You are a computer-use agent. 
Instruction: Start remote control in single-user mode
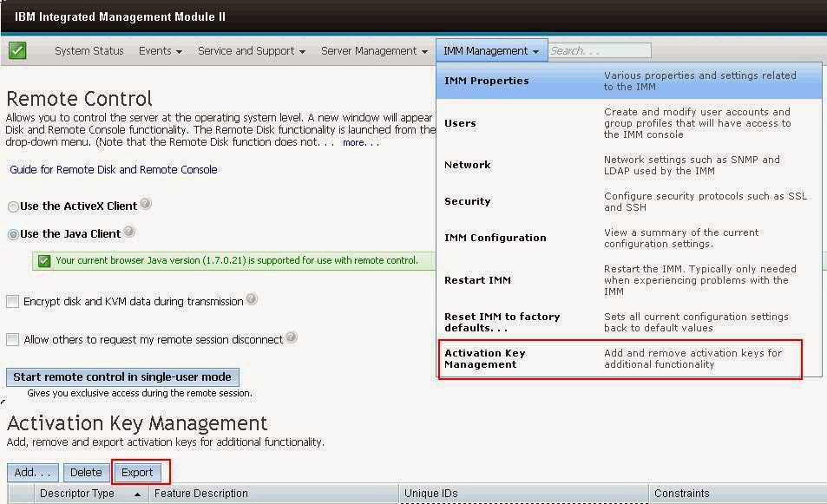(x=122, y=377)
